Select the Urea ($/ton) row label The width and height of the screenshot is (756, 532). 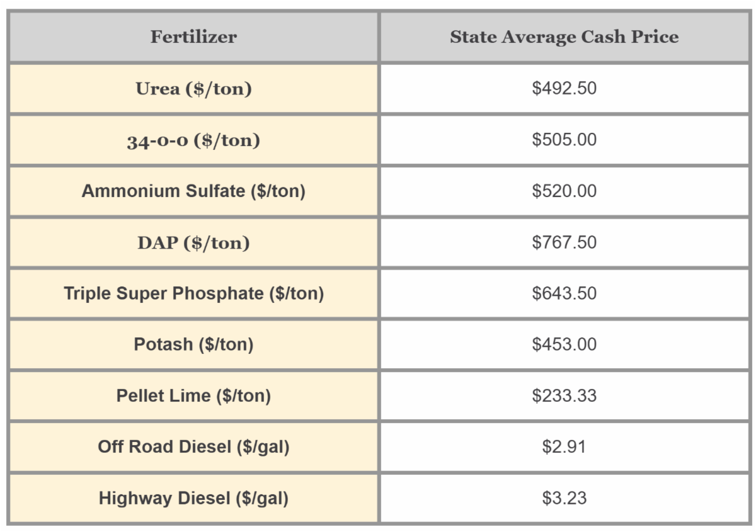193,89
